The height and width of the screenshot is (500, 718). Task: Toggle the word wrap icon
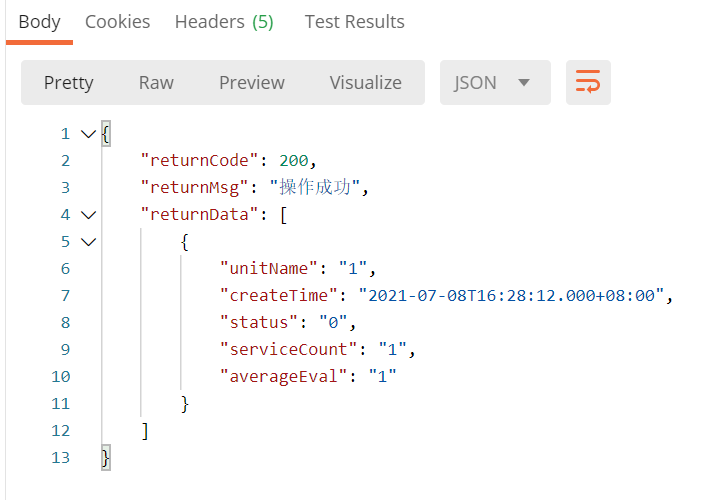coord(588,82)
